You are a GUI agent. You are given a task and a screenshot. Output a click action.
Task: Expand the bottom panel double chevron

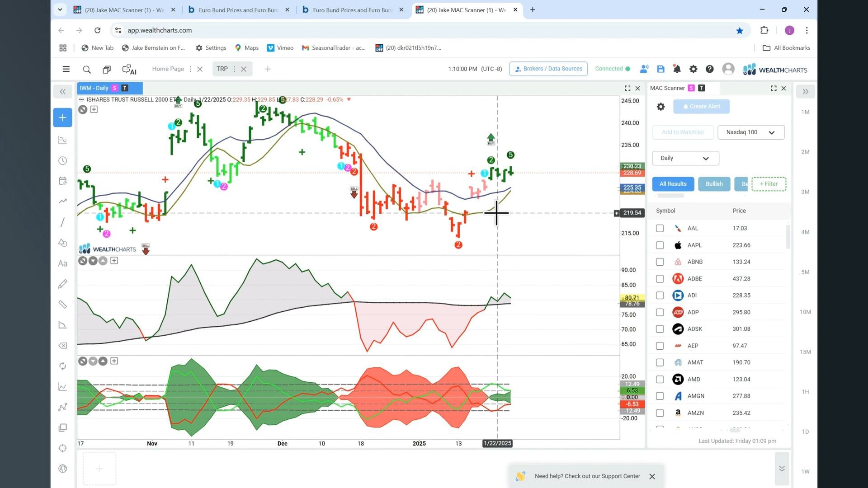click(782, 469)
